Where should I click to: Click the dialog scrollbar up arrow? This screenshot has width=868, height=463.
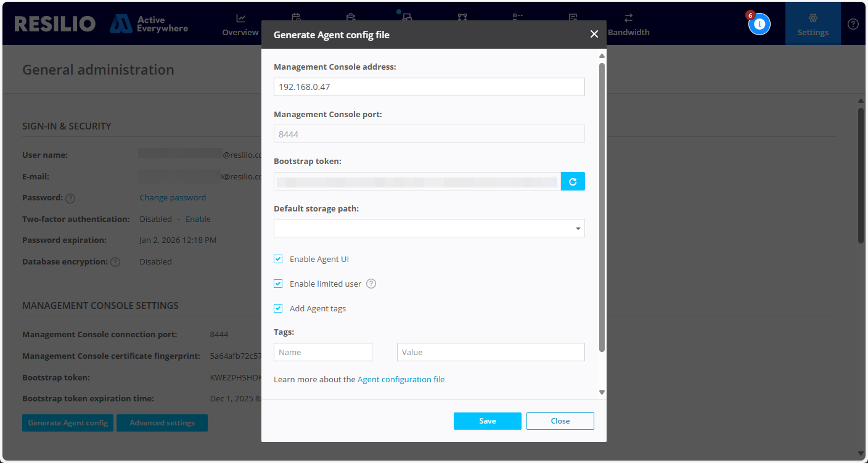(x=602, y=56)
